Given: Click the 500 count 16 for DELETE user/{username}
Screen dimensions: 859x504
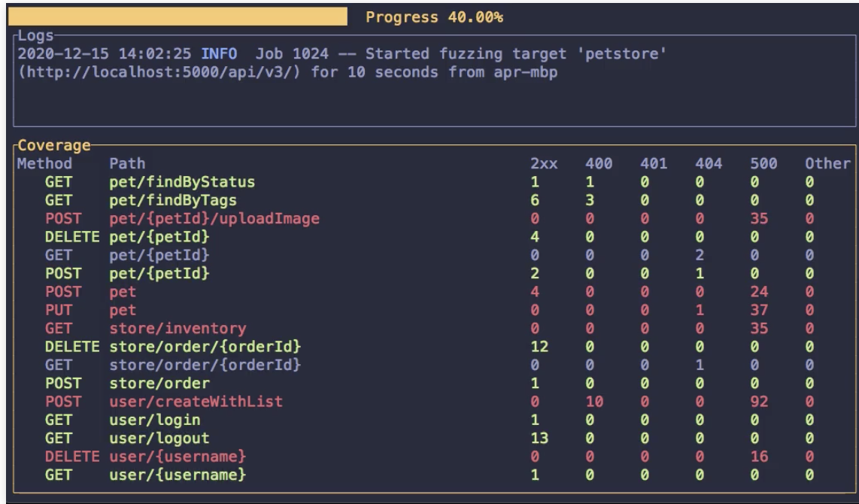Looking at the screenshot, I should [759, 457].
